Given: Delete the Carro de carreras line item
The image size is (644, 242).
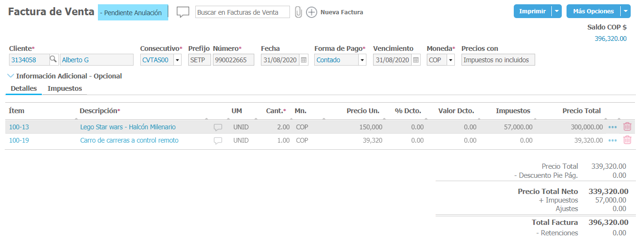Looking at the screenshot, I should pyautogui.click(x=627, y=140).
